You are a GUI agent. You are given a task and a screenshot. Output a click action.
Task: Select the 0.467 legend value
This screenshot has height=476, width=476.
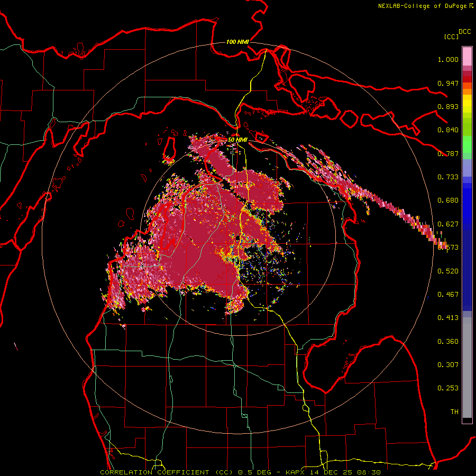click(448, 295)
